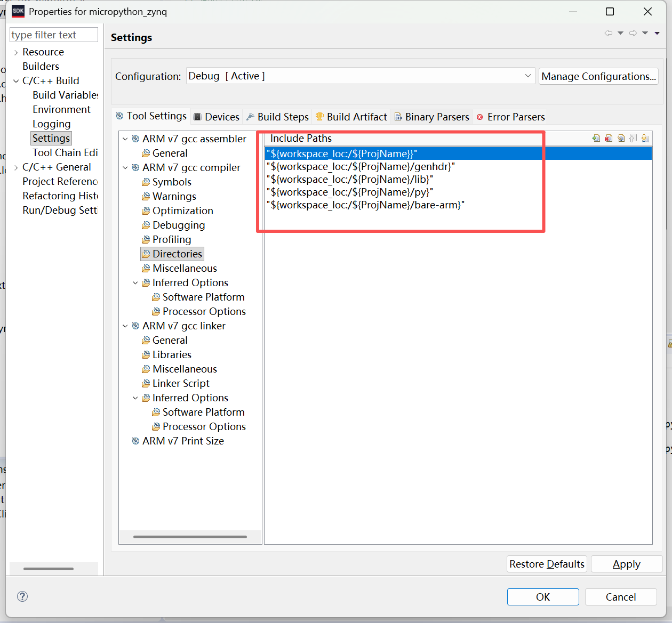This screenshot has width=672, height=623.
Task: Click the Delete include path icon
Action: point(609,139)
